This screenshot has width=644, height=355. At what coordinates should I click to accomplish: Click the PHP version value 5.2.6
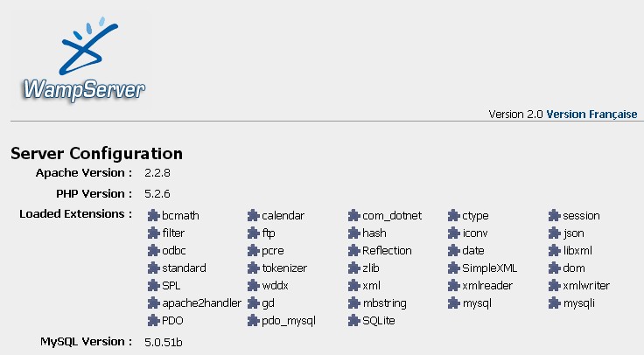(x=157, y=193)
